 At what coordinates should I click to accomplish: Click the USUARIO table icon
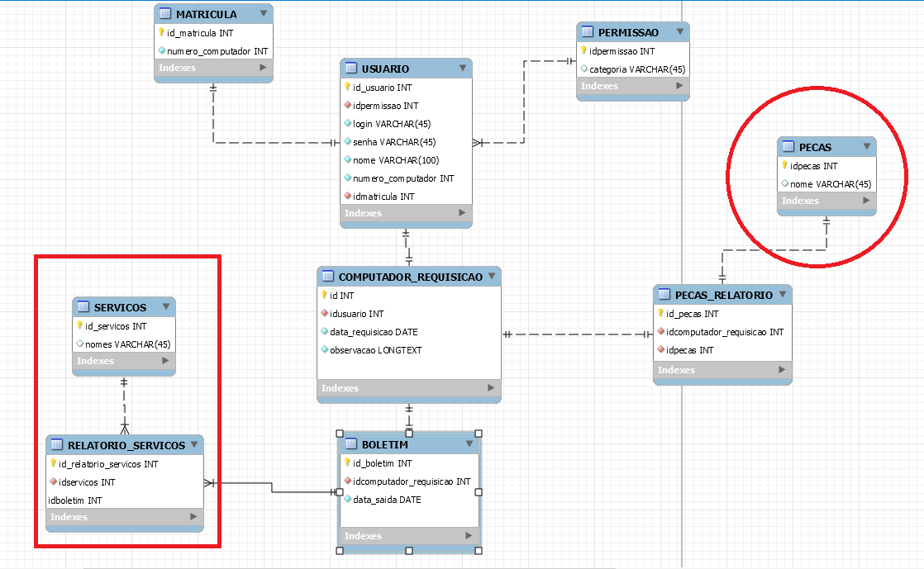coord(351,69)
